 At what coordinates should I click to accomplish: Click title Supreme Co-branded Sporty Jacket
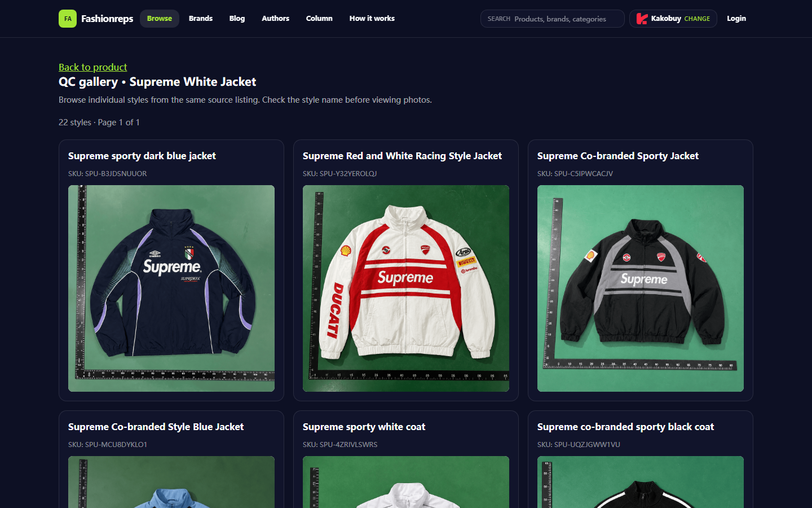(618, 156)
